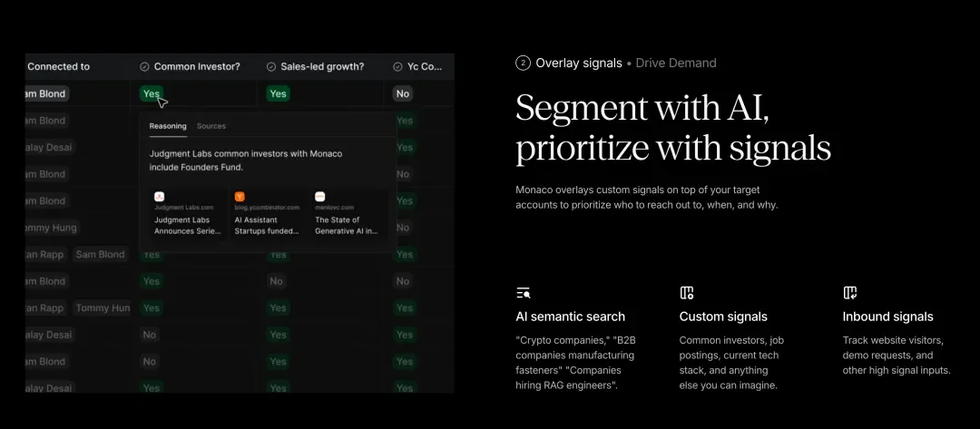Click the Judgment Labs source favicon

(160, 197)
